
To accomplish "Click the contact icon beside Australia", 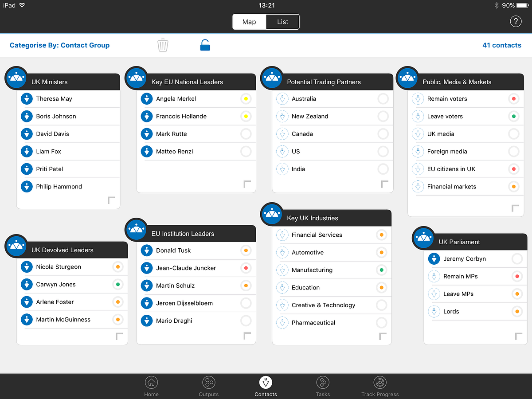I will point(282,99).
